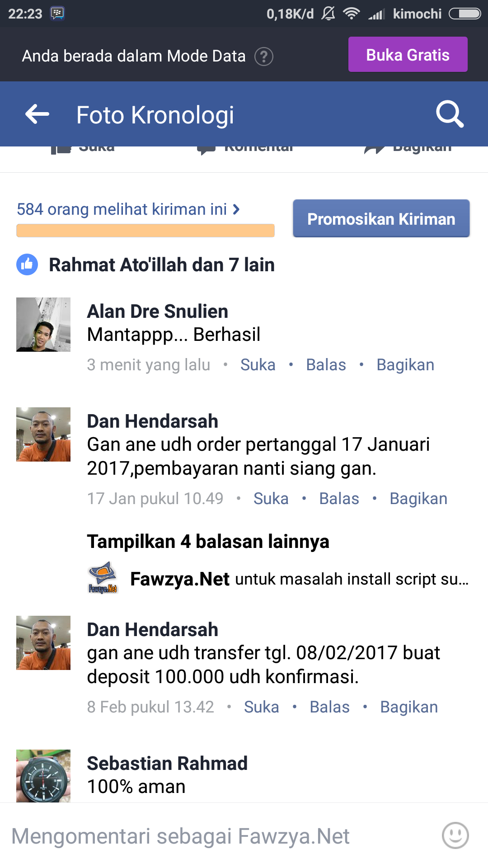Tap the back arrow in Foto Kronologi header

coord(37,114)
